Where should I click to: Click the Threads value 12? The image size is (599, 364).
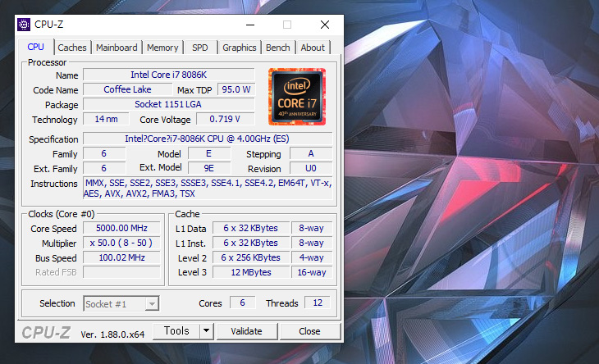(x=318, y=303)
